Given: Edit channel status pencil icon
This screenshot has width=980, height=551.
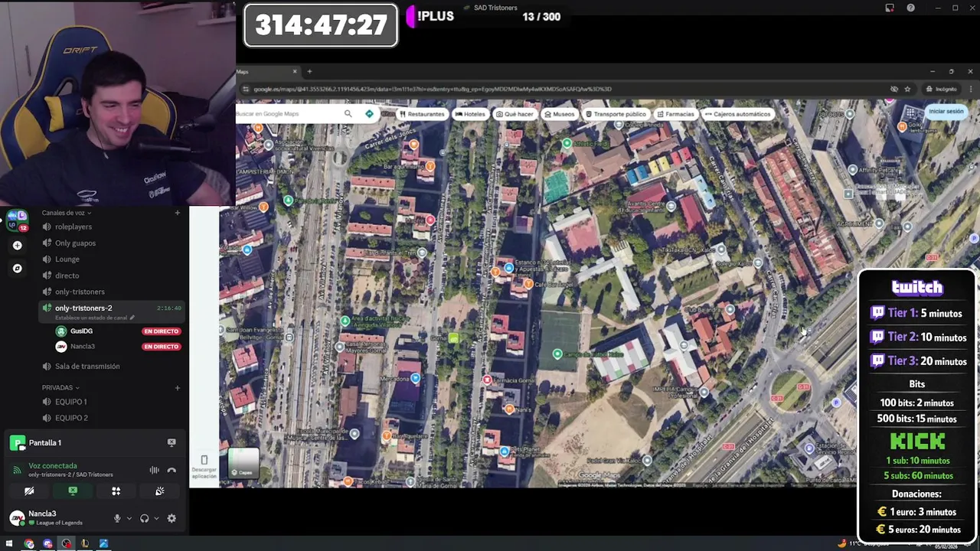Looking at the screenshot, I should 132,318.
